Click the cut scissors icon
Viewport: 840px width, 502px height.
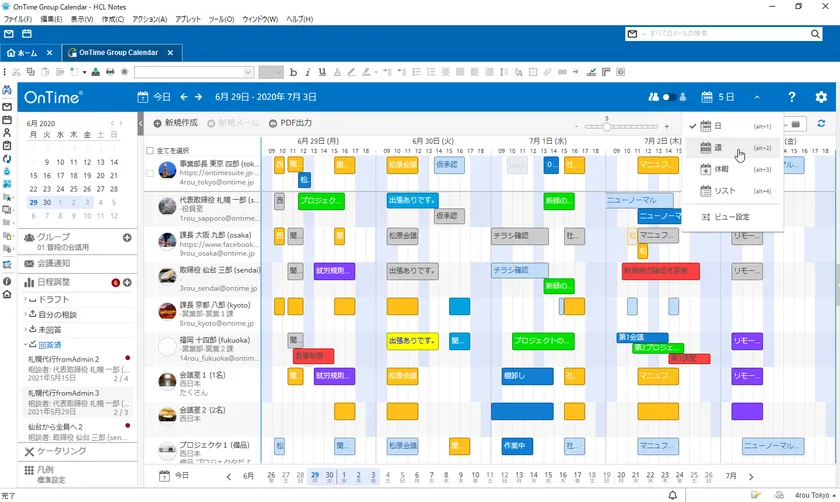click(x=16, y=72)
